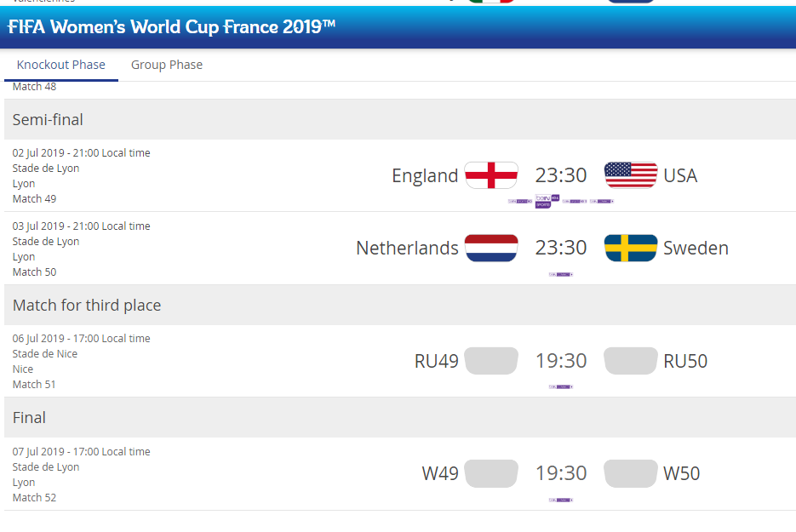796x532 pixels.
Task: Open the Sweden team link
Action: tap(696, 249)
